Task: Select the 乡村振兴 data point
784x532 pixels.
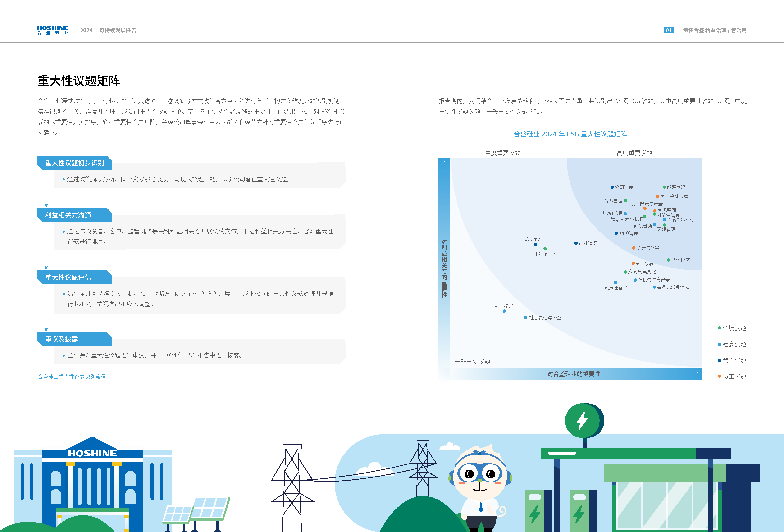Action: point(504,311)
